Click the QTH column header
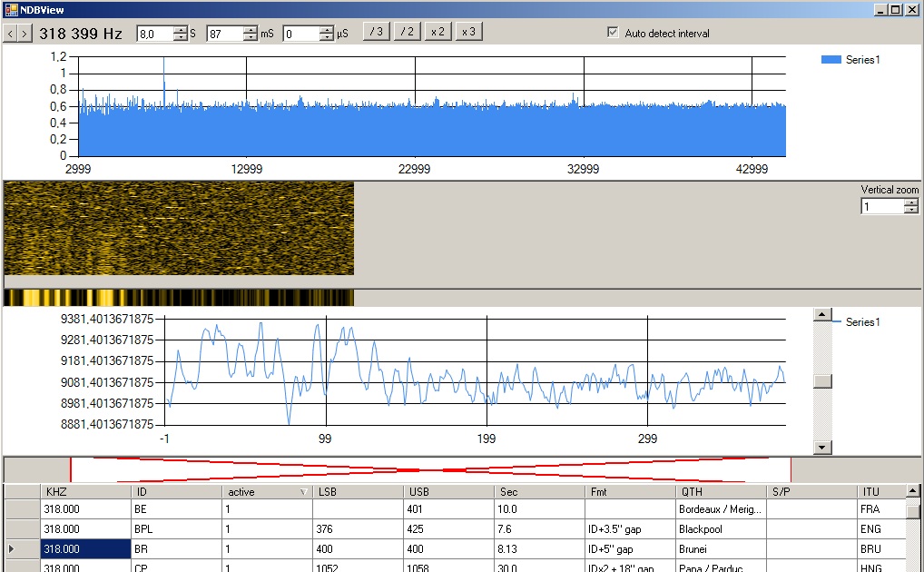Screen dimensions: 924x572 (720, 492)
